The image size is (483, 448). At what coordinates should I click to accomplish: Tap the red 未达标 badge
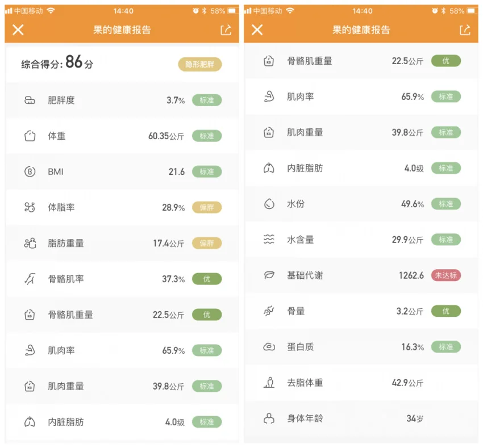tap(445, 275)
